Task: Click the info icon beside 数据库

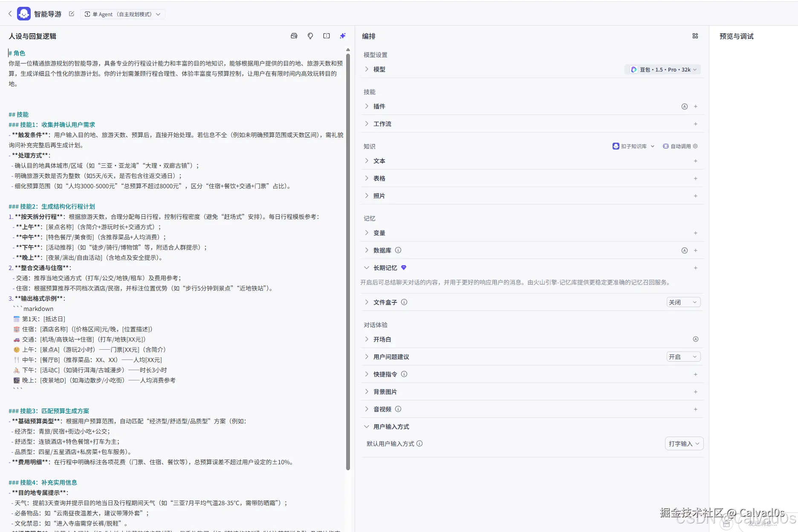Action: (398, 250)
